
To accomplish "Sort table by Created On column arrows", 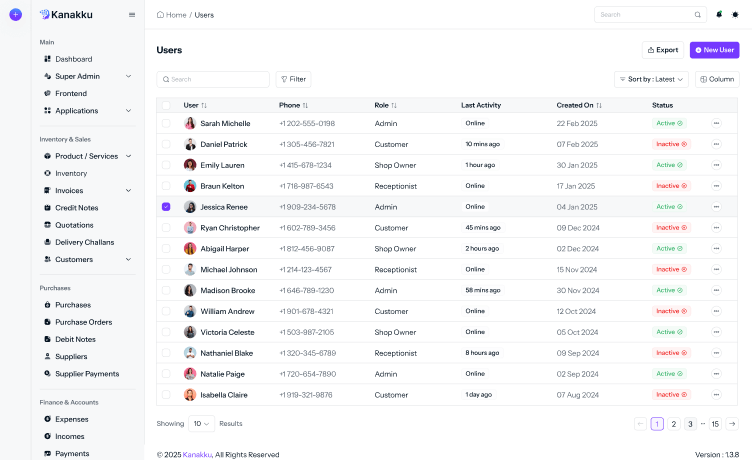I will [x=599, y=105].
